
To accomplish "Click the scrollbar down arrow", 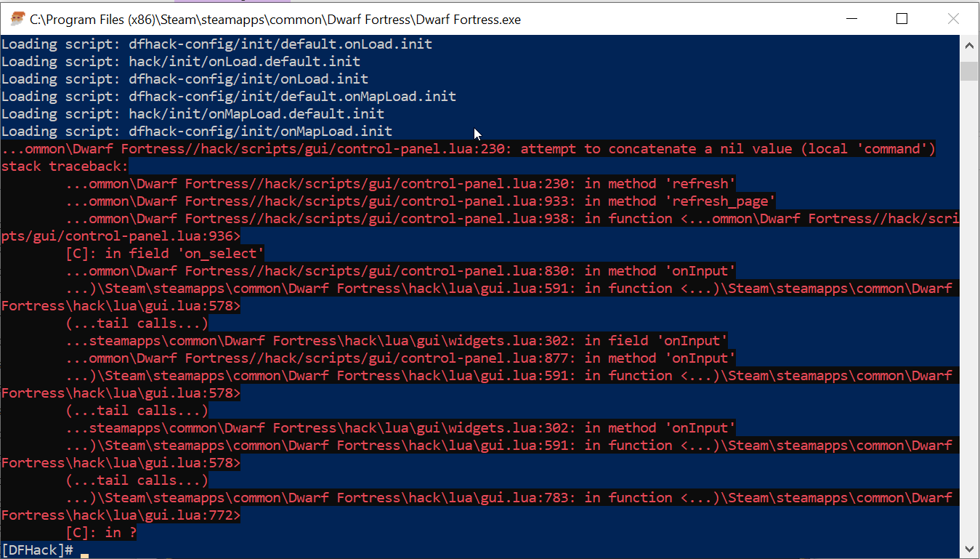I will pyautogui.click(x=969, y=549).
